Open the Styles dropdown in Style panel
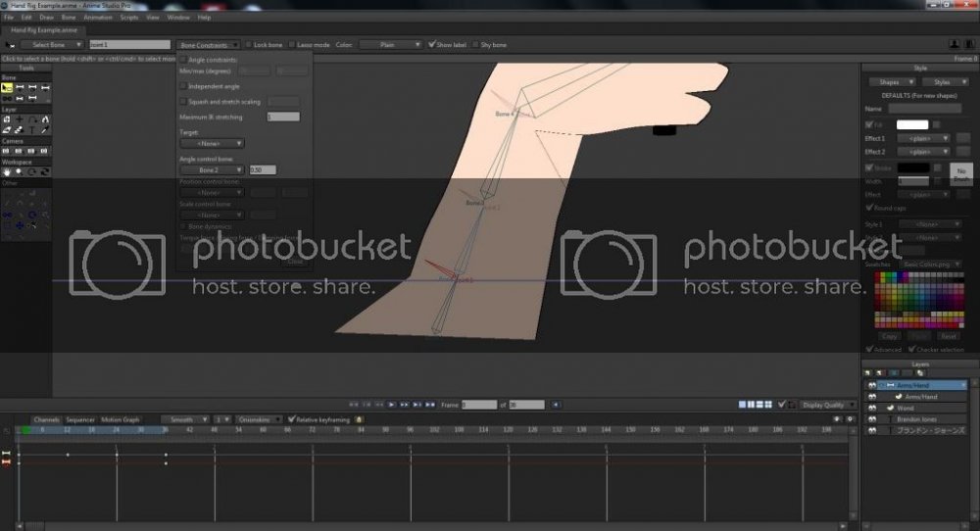Screen dimensions: 980x531 coord(945,82)
